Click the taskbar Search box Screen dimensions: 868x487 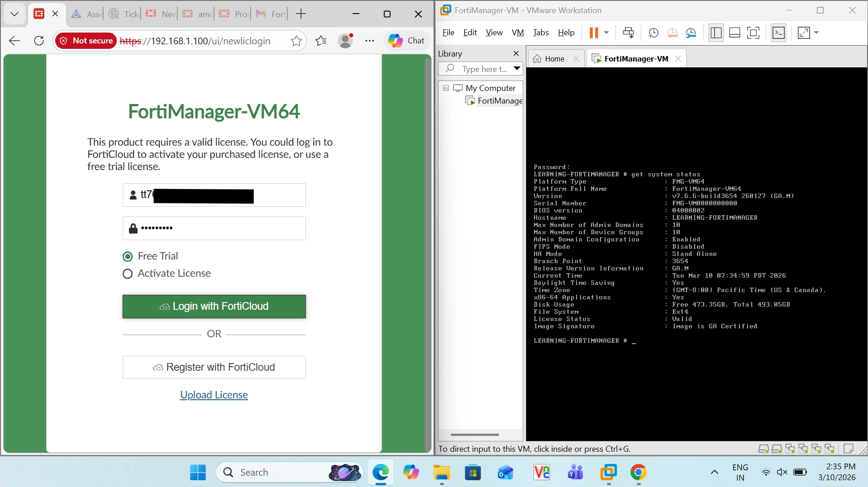[x=290, y=473]
